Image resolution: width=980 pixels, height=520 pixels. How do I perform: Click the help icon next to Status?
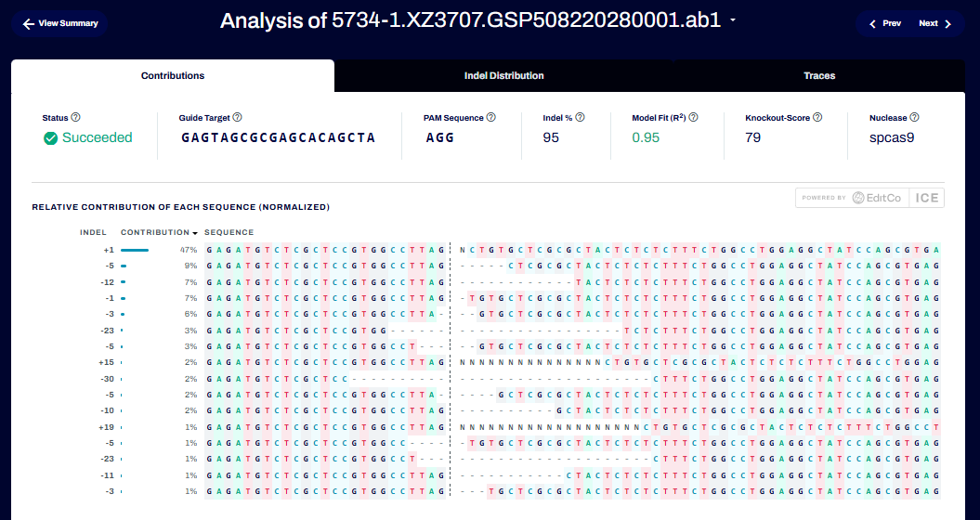pyautogui.click(x=76, y=118)
